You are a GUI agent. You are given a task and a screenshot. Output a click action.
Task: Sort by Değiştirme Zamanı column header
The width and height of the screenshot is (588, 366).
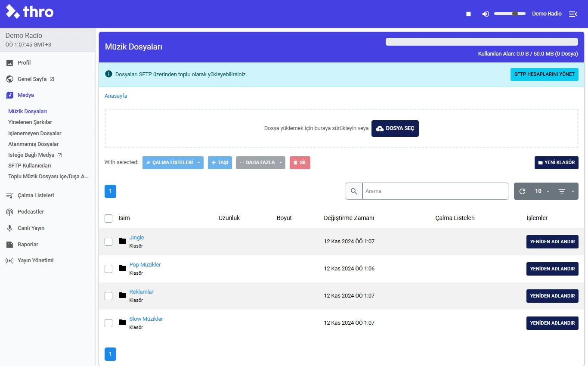(349, 218)
